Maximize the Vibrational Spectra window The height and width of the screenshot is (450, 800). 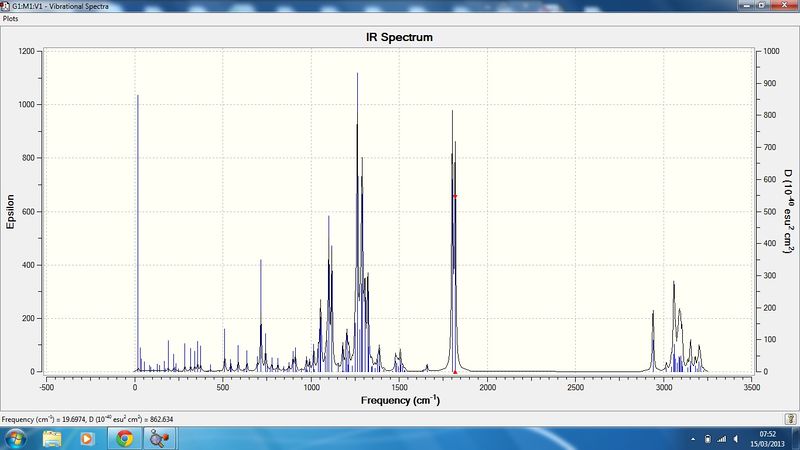pos(761,5)
